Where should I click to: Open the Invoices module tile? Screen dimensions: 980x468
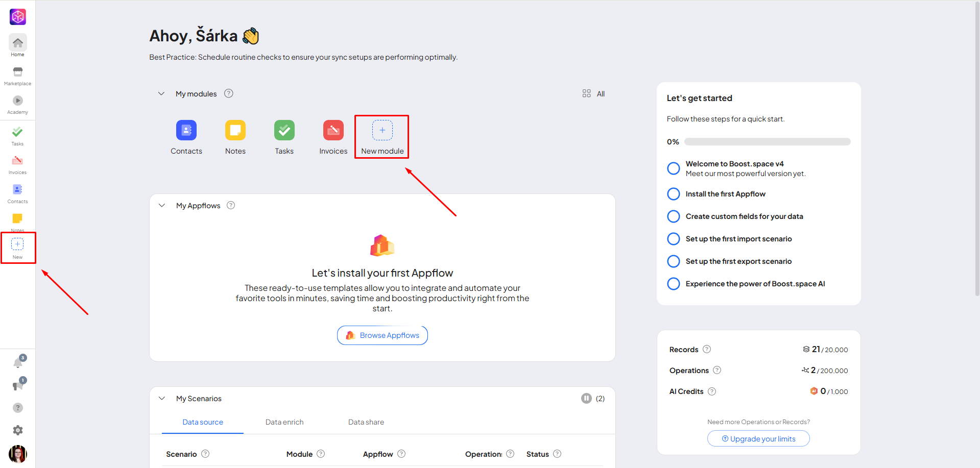[x=333, y=137]
